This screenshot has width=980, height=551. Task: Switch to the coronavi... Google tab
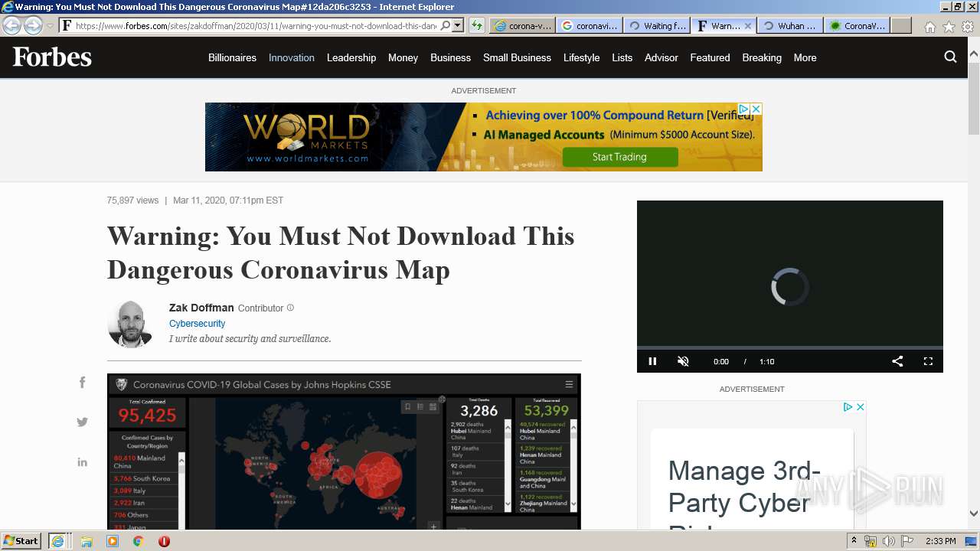pos(589,25)
